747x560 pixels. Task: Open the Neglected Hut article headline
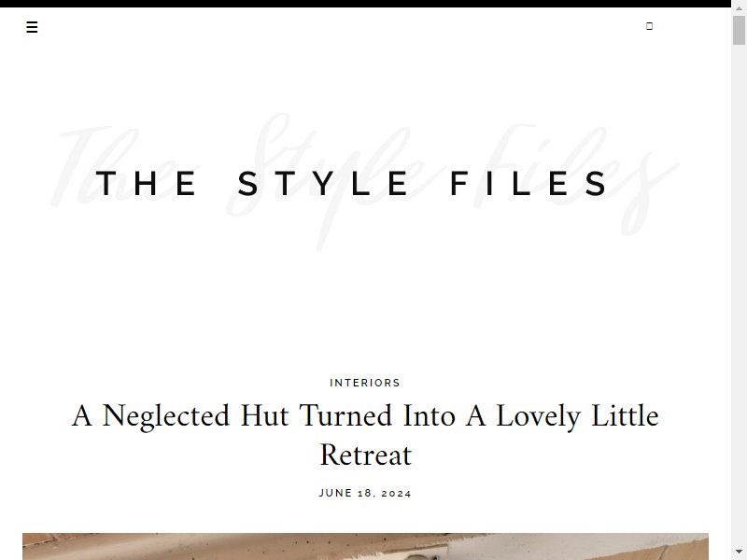coord(365,435)
